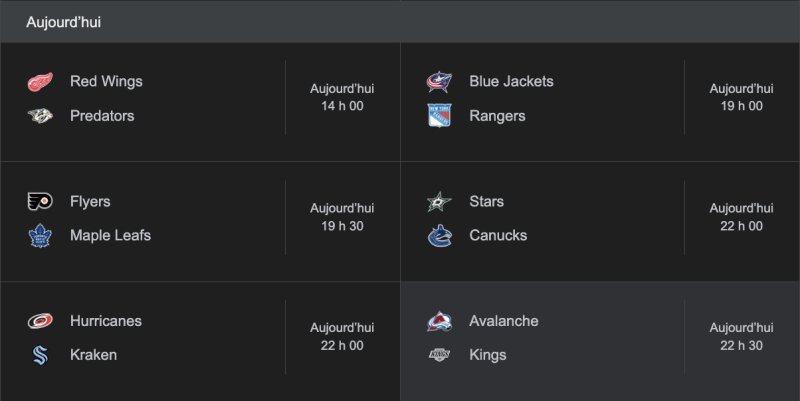The image size is (800, 401).
Task: Click the Hurricanes team logo
Action: pos(39,321)
